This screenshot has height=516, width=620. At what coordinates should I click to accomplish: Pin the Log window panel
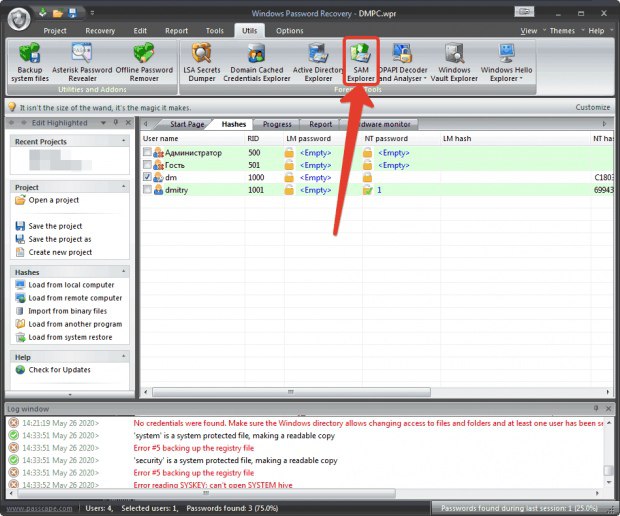[596, 408]
